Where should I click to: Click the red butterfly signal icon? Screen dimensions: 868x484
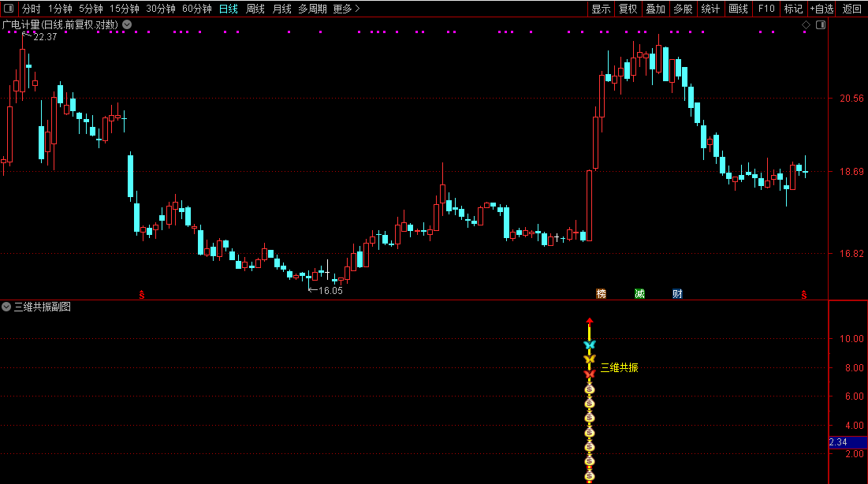(590, 374)
